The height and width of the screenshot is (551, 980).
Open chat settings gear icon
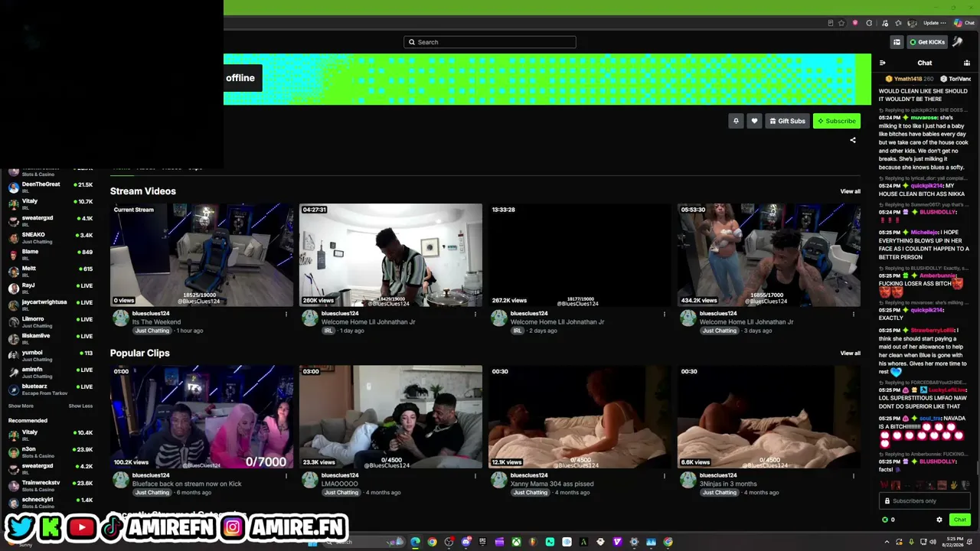click(x=939, y=520)
